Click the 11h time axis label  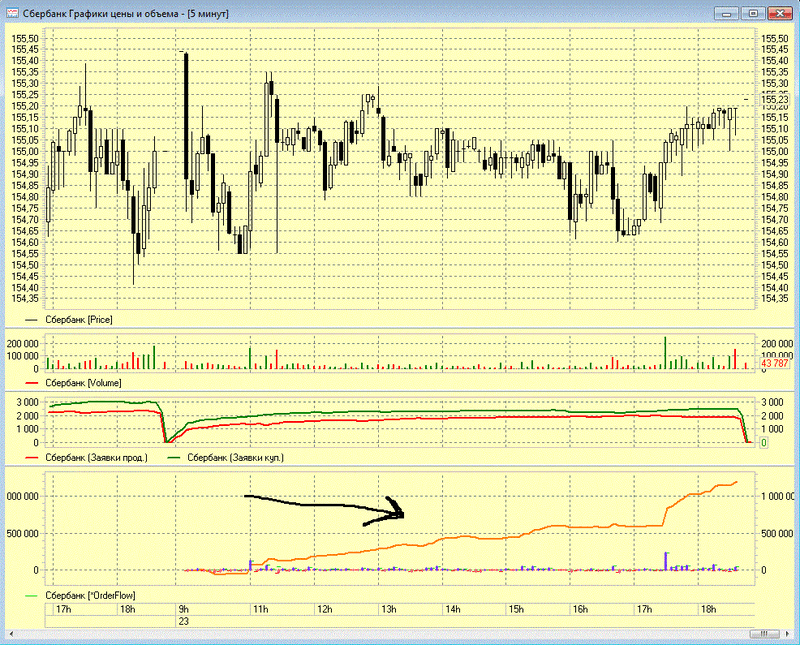point(260,609)
